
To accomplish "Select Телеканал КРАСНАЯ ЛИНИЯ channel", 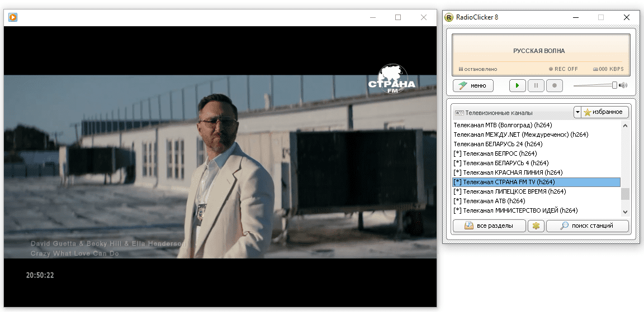I will coord(537,172).
